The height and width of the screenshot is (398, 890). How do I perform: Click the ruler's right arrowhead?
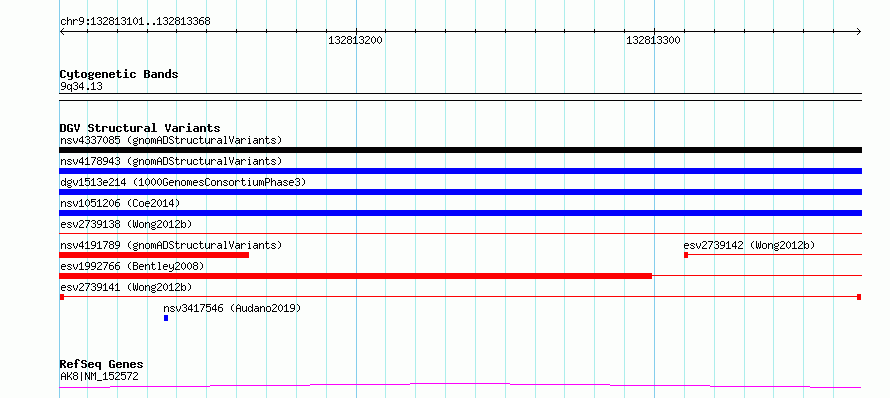(x=859, y=32)
